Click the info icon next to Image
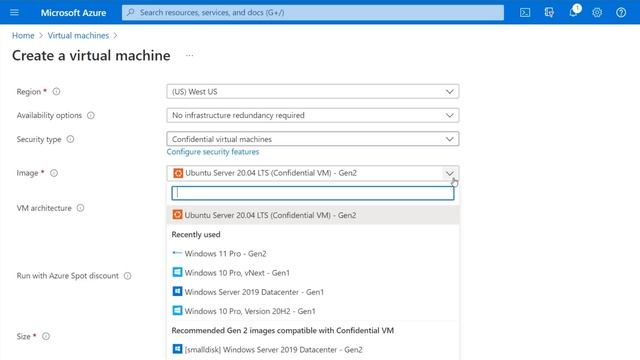 point(54,173)
